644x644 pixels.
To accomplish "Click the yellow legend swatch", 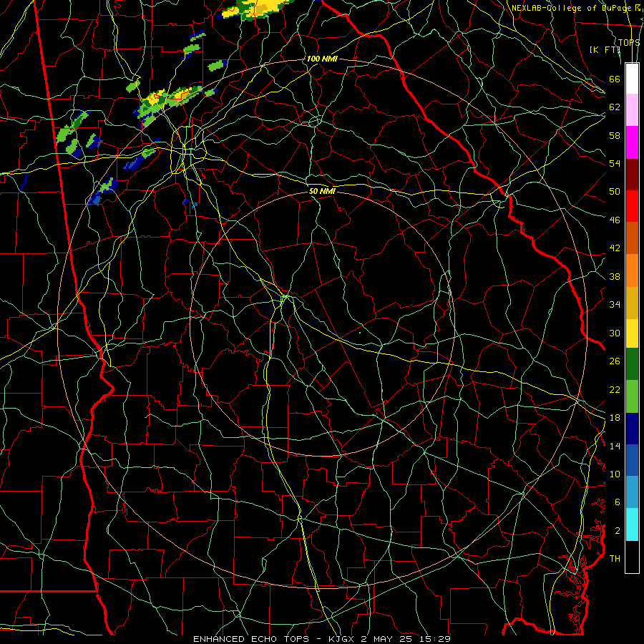I will [632, 333].
